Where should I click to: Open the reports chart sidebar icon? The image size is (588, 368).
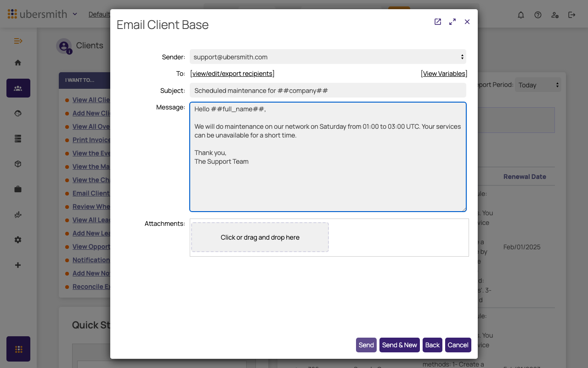point(18,214)
